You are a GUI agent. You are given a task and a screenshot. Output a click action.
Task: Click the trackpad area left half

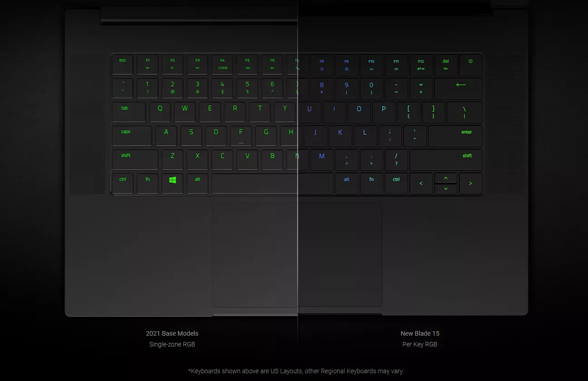pos(255,255)
